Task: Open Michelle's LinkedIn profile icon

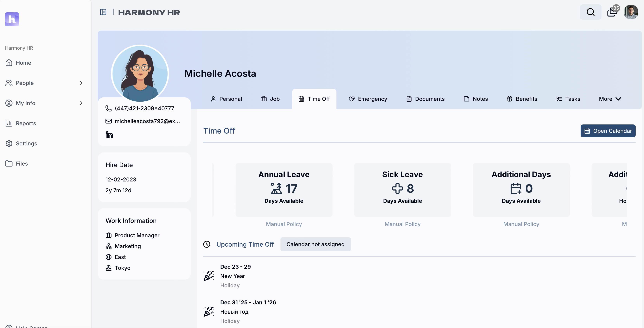Action: (x=109, y=135)
